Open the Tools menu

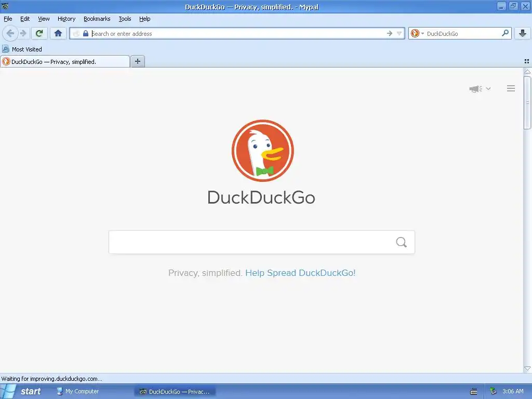tap(125, 19)
